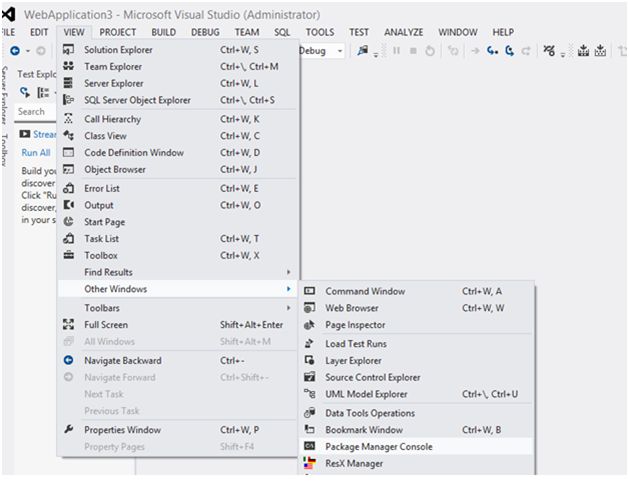Click the Step Over toolbar icon

pyautogui.click(x=509, y=51)
